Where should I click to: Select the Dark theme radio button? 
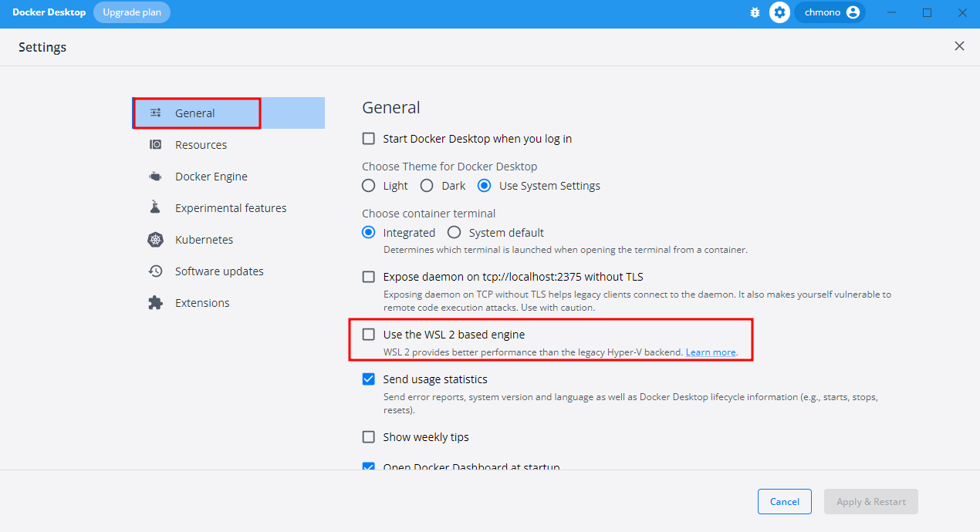tap(427, 186)
